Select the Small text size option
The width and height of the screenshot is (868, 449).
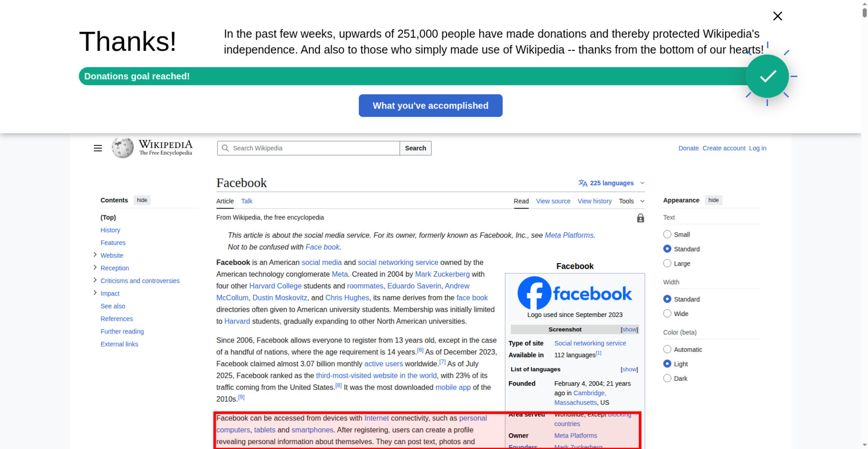tap(667, 234)
